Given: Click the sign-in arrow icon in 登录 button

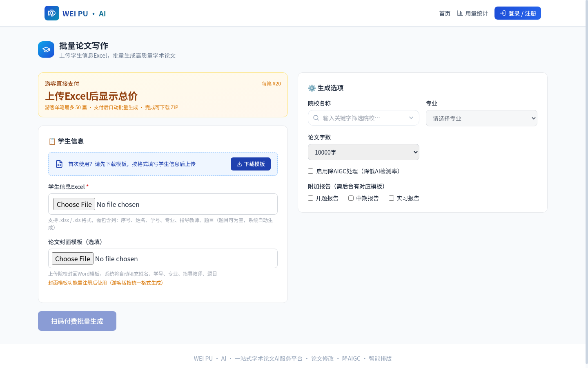Looking at the screenshot, I should pyautogui.click(x=503, y=13).
